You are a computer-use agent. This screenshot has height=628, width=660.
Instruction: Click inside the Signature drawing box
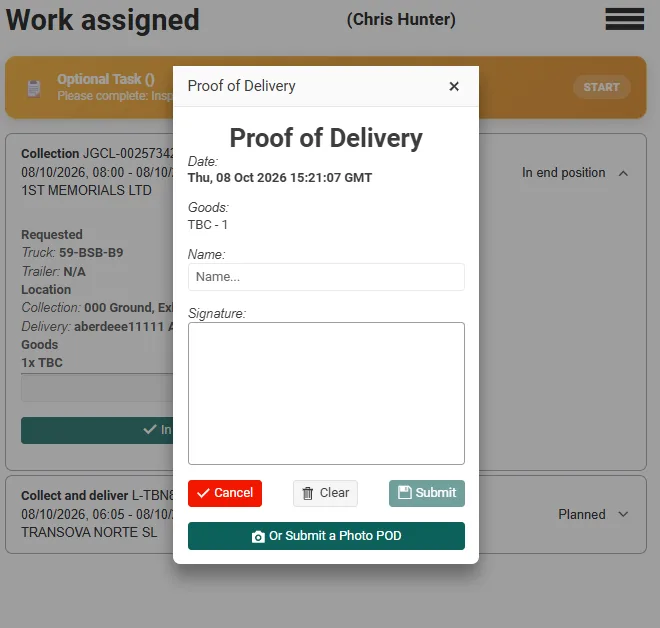(326, 394)
